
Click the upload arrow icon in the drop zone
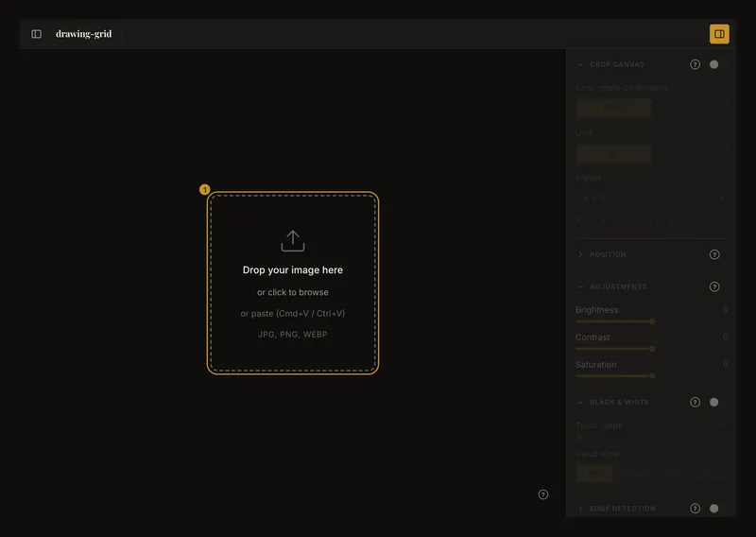coord(293,241)
